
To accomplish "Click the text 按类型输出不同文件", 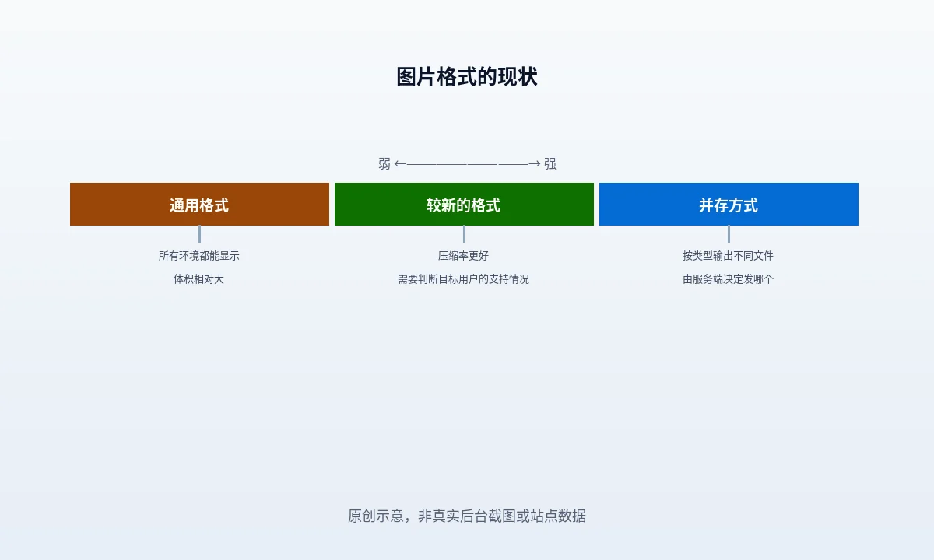I will coord(729,256).
